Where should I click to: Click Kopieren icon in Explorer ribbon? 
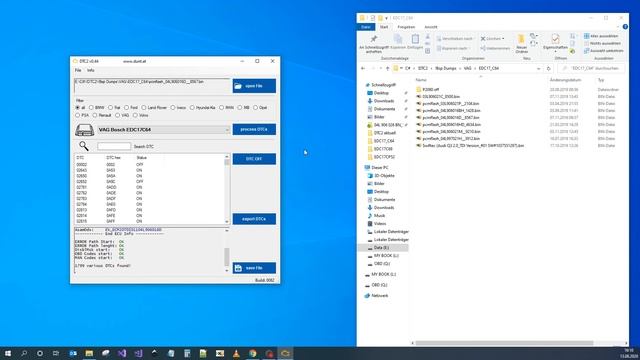click(398, 40)
